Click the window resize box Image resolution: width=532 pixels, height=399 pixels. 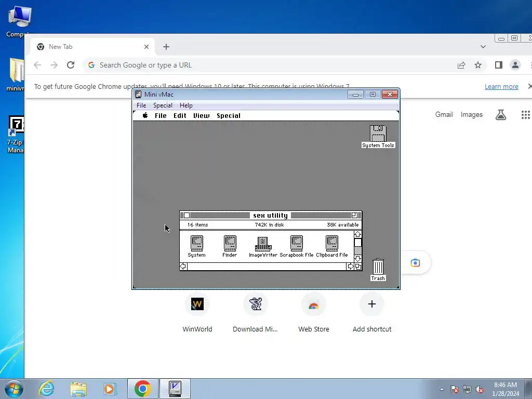[x=358, y=267]
